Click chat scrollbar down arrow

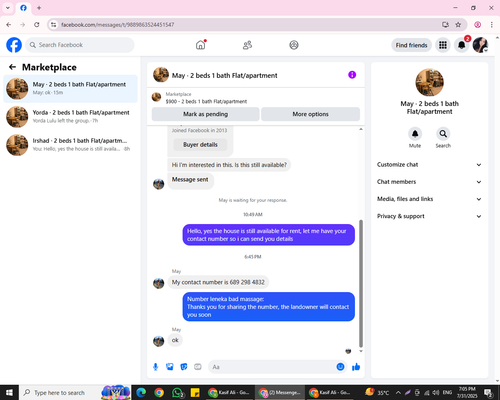(361, 351)
